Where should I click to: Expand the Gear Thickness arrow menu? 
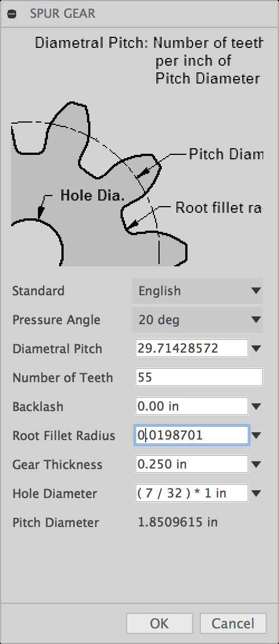pyautogui.click(x=256, y=465)
